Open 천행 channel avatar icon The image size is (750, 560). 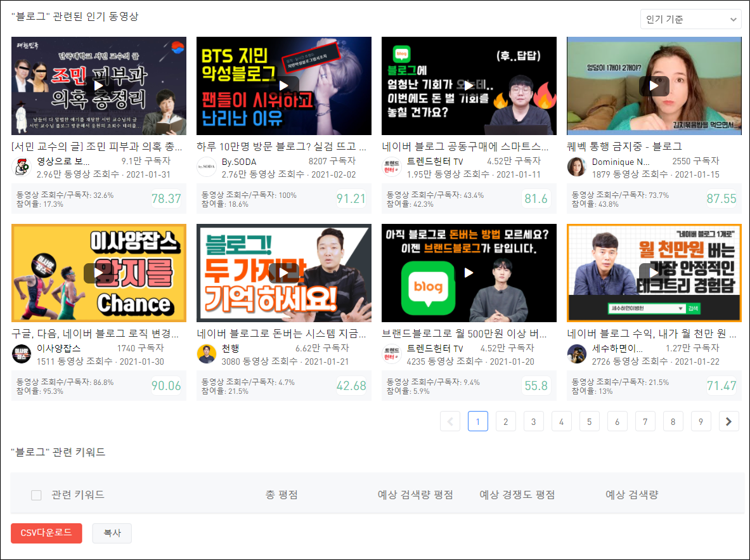pyautogui.click(x=206, y=354)
